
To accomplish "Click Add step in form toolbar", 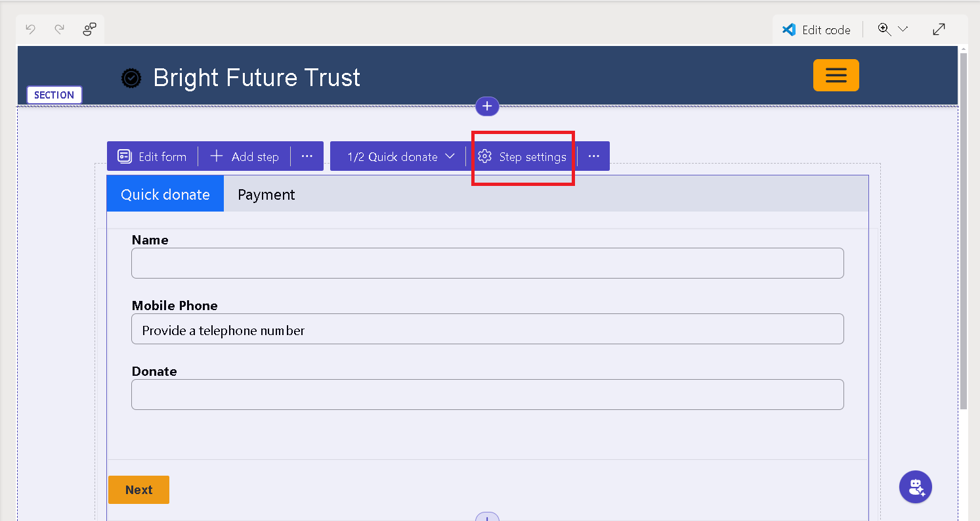I will click(245, 156).
